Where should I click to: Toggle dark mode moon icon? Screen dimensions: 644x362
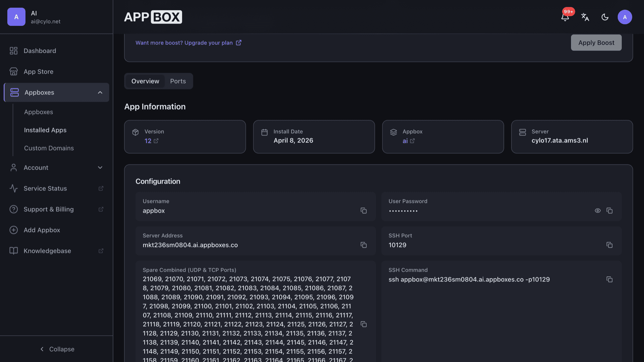pyautogui.click(x=605, y=17)
